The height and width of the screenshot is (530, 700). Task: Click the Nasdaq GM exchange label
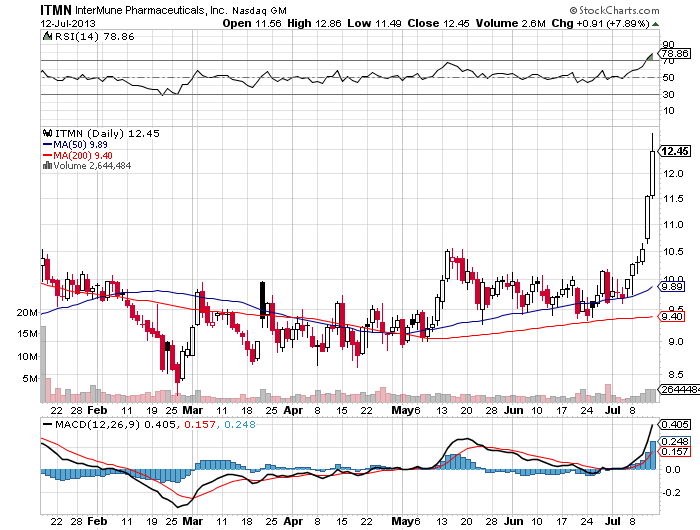tap(259, 11)
